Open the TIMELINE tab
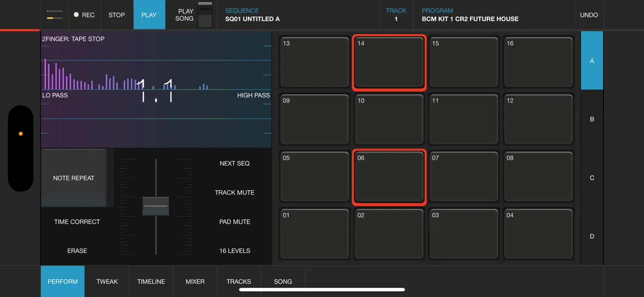Viewport: 644px width, 297px height. 151,281
